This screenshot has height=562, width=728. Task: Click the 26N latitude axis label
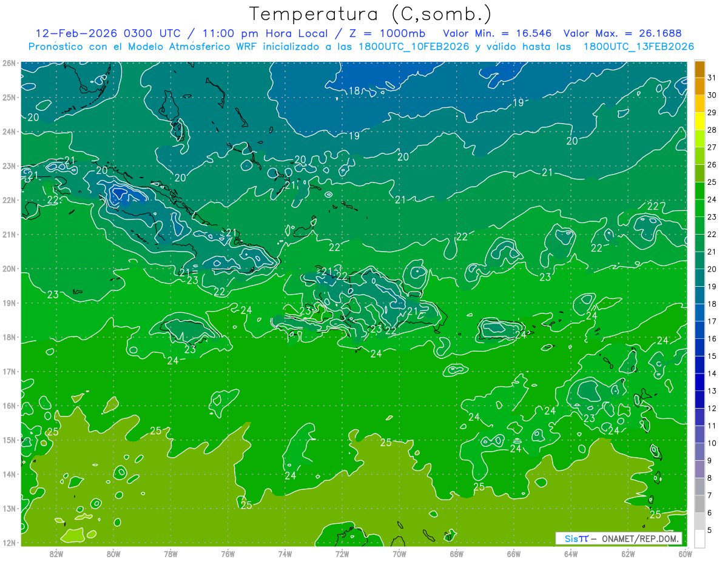tap(8, 63)
